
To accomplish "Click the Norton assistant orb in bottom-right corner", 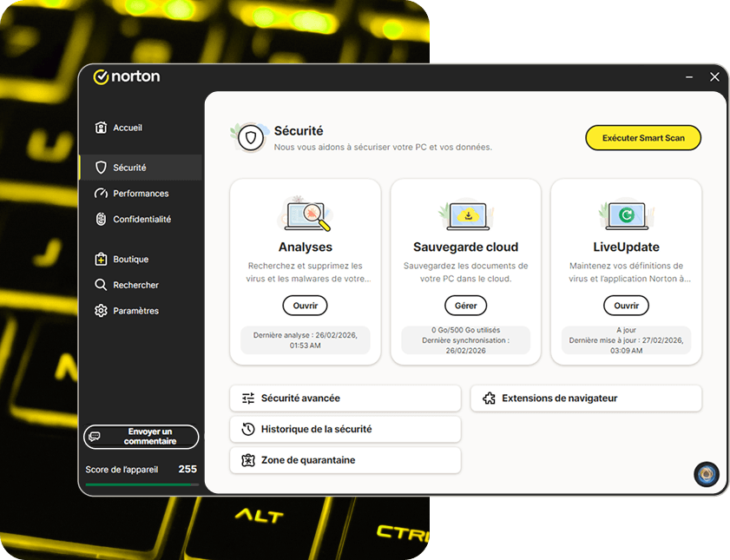I will 706,474.
